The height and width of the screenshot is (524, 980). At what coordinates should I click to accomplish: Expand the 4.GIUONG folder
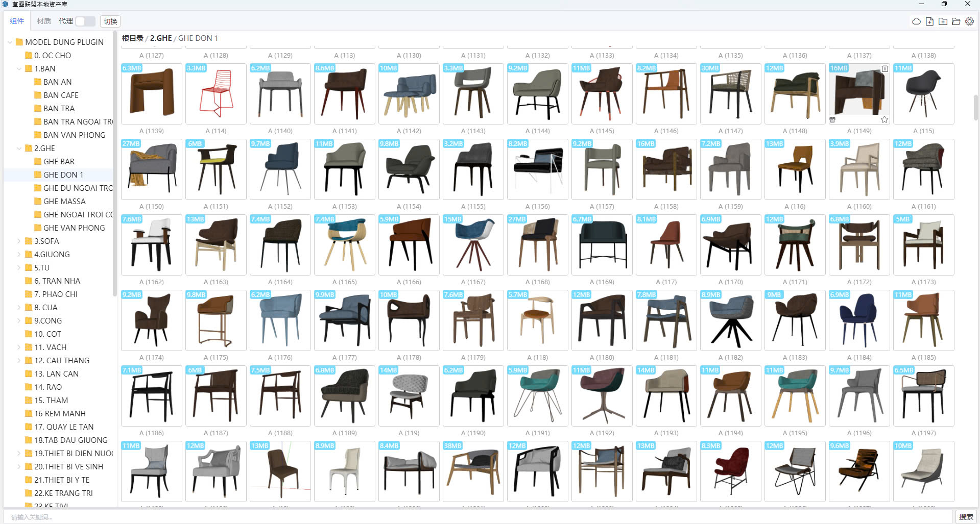(19, 255)
